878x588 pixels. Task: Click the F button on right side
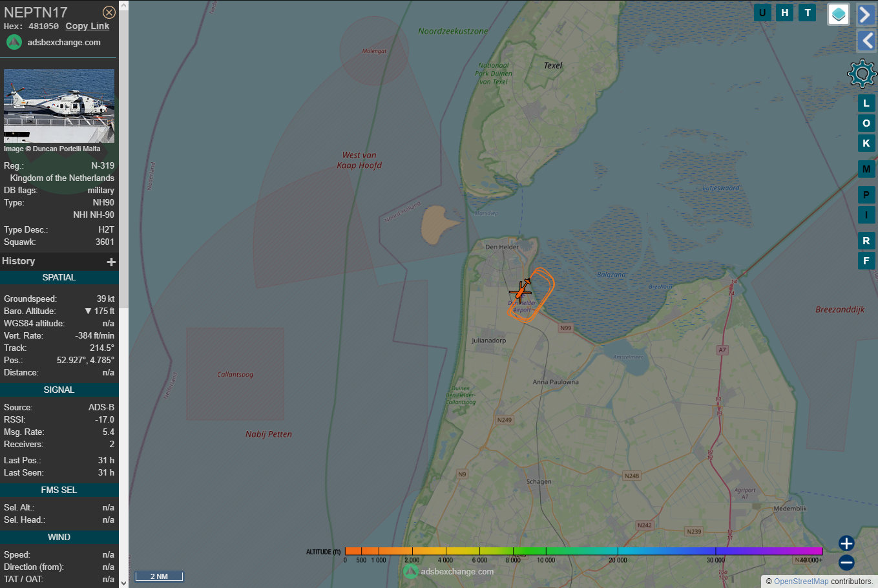(x=866, y=261)
